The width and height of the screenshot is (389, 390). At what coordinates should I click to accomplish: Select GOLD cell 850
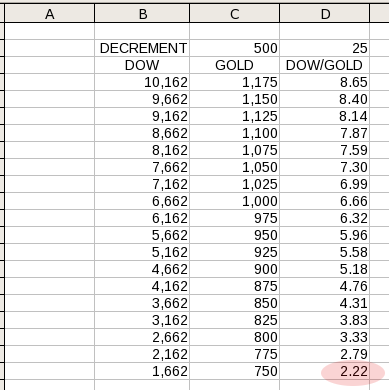[x=234, y=303]
